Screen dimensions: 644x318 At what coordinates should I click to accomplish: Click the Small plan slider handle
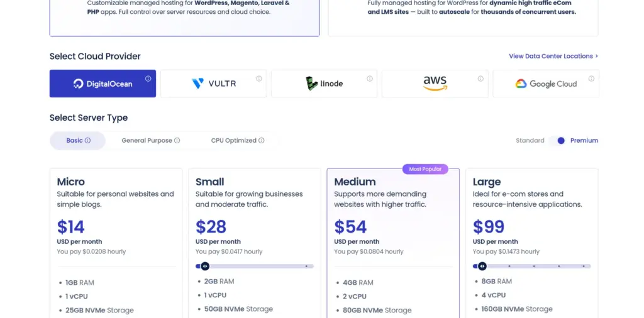205,266
